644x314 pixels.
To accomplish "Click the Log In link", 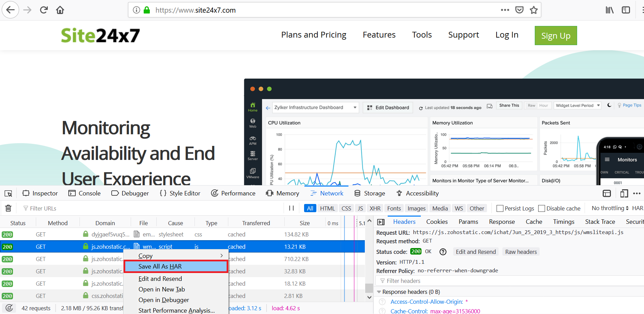I will pos(507,35).
